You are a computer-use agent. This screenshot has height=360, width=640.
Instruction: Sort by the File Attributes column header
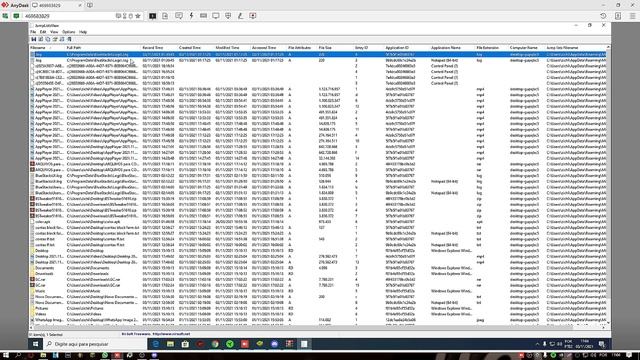tap(302, 48)
